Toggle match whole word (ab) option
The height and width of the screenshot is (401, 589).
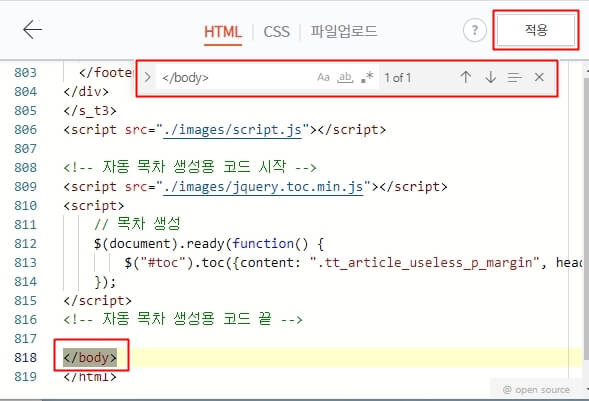click(345, 77)
